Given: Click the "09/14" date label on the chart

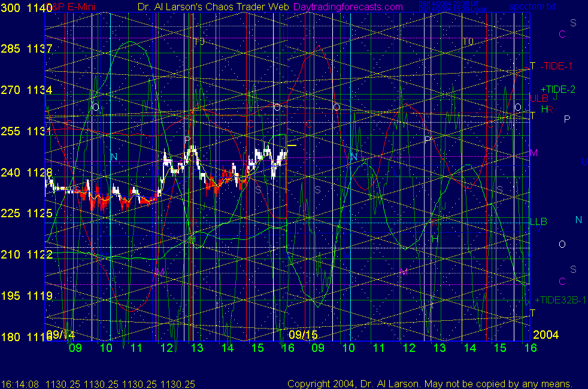Looking at the screenshot, I should tap(60, 335).
